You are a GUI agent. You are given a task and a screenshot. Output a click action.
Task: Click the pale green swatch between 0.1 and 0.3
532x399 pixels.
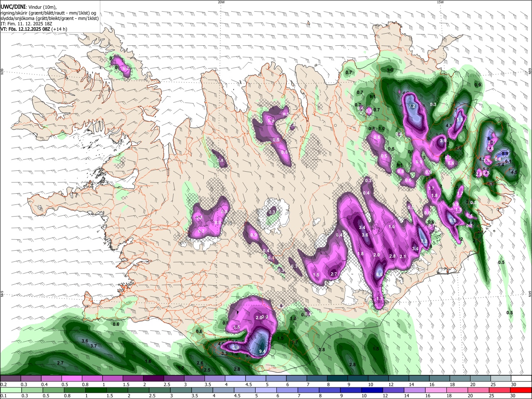[10, 390]
